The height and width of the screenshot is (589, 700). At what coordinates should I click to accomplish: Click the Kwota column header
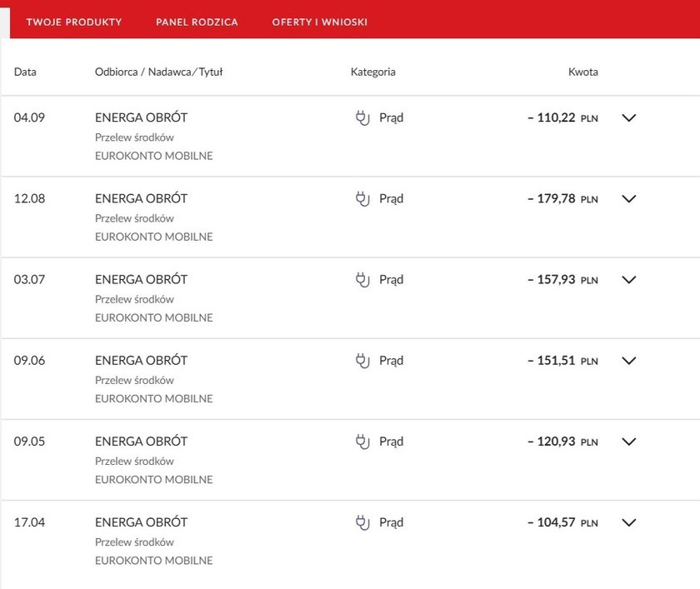click(x=583, y=72)
